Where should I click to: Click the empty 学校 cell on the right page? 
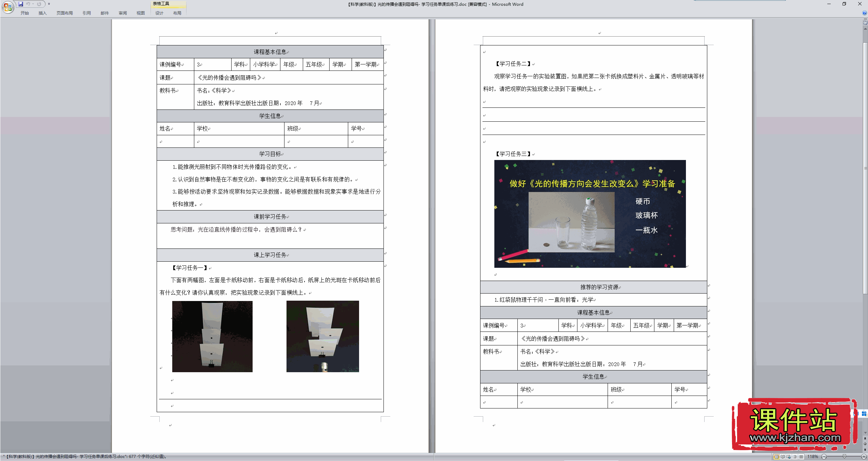pyautogui.click(x=563, y=402)
